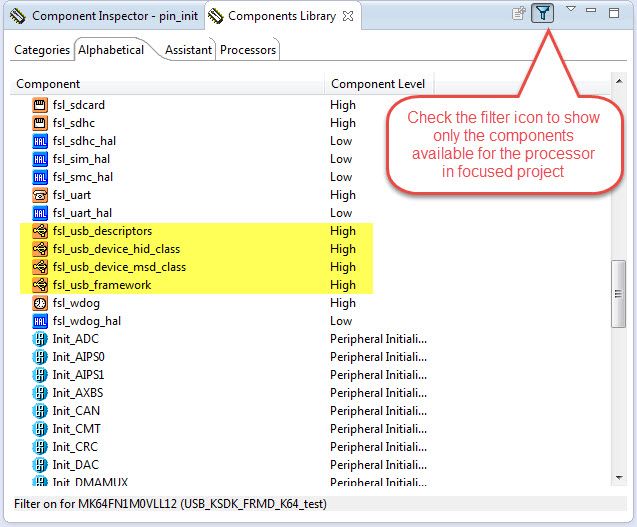This screenshot has height=527, width=637.
Task: Click the fsl_sdhc_hal HAL icon
Action: pyautogui.click(x=40, y=141)
